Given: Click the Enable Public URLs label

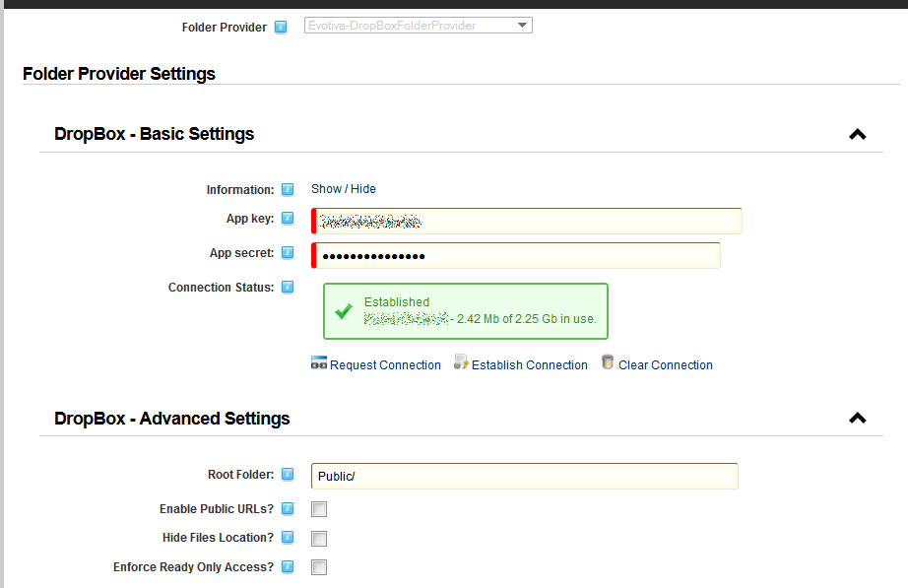Looking at the screenshot, I should coord(217,508).
